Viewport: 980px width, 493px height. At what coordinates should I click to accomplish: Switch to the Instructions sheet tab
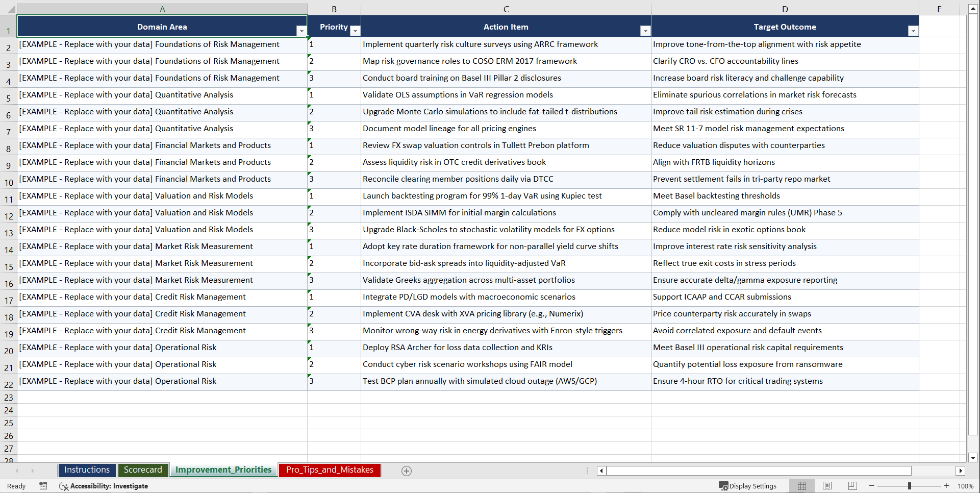click(x=87, y=470)
